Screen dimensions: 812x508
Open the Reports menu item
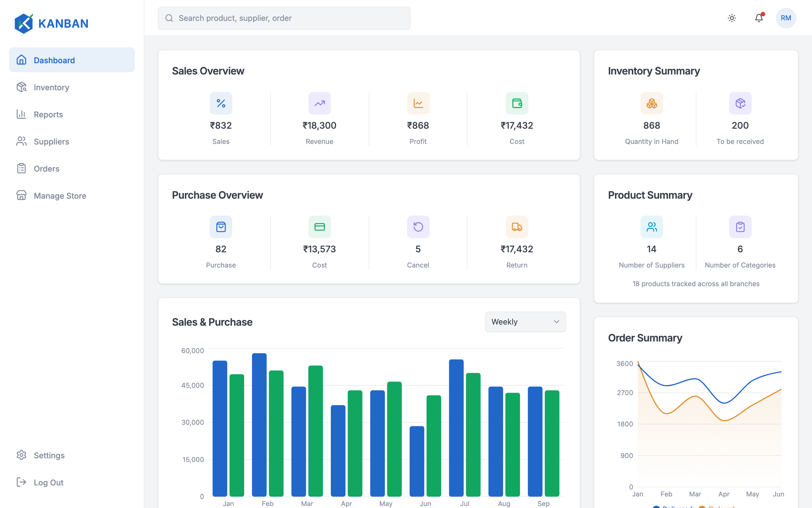tap(72, 114)
